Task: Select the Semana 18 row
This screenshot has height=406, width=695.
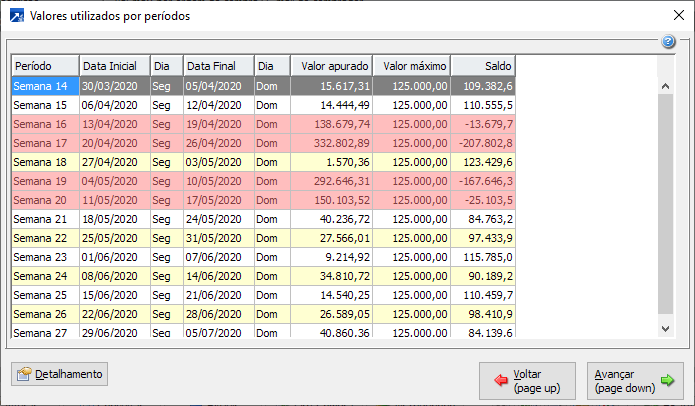Action: click(263, 162)
